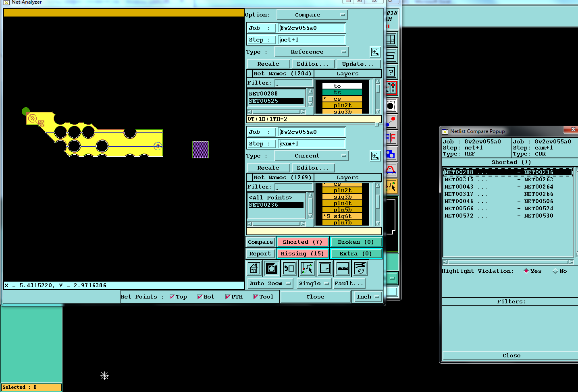Select the ruler measure icon
This screenshot has height=392, width=578.
pyautogui.click(x=342, y=268)
